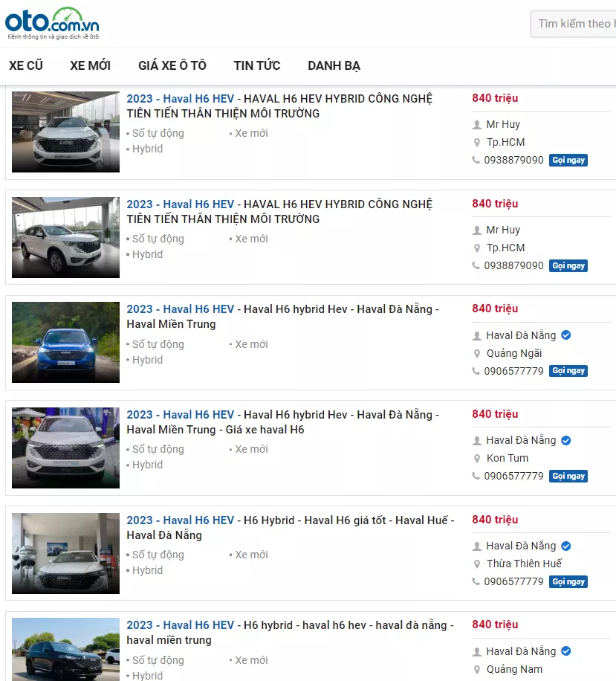Click the seller icon beside Haval Đà Nẵng

tap(476, 335)
